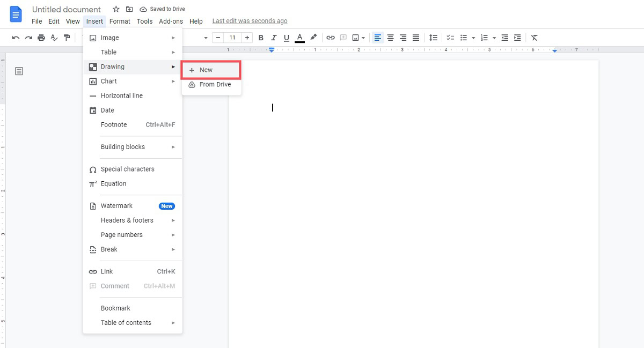644x348 pixels.
Task: Open Special characters
Action: click(133, 169)
